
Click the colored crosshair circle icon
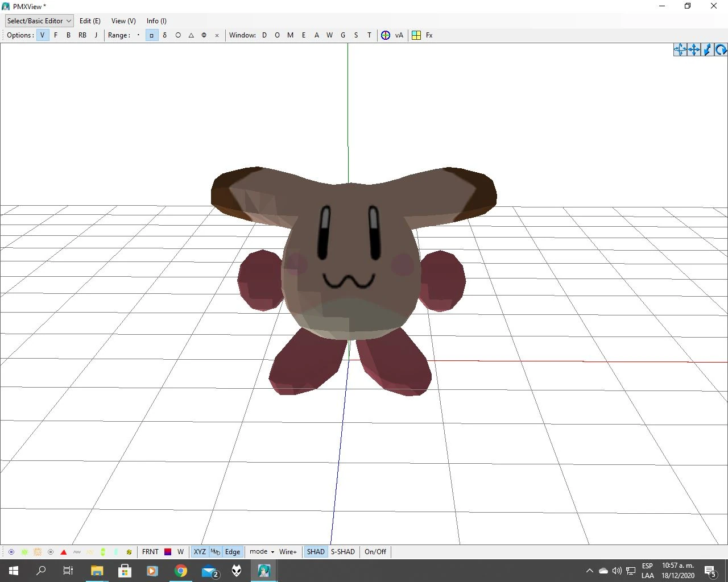[386, 35]
